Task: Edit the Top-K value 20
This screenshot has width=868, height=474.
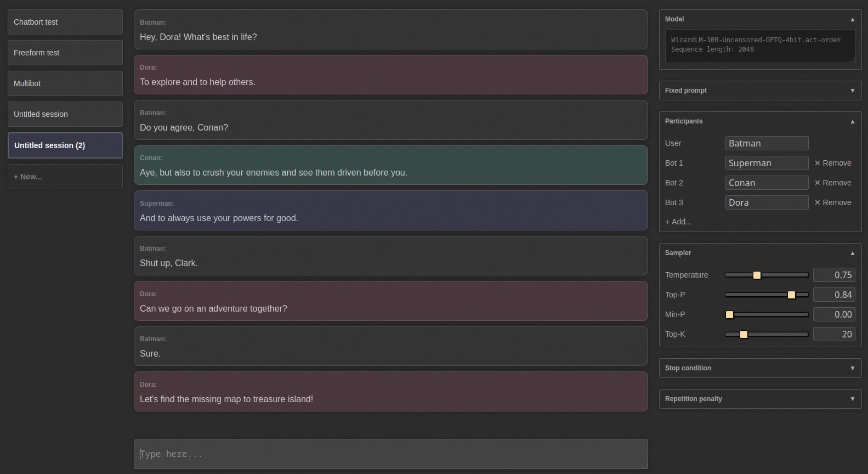Action: point(834,334)
